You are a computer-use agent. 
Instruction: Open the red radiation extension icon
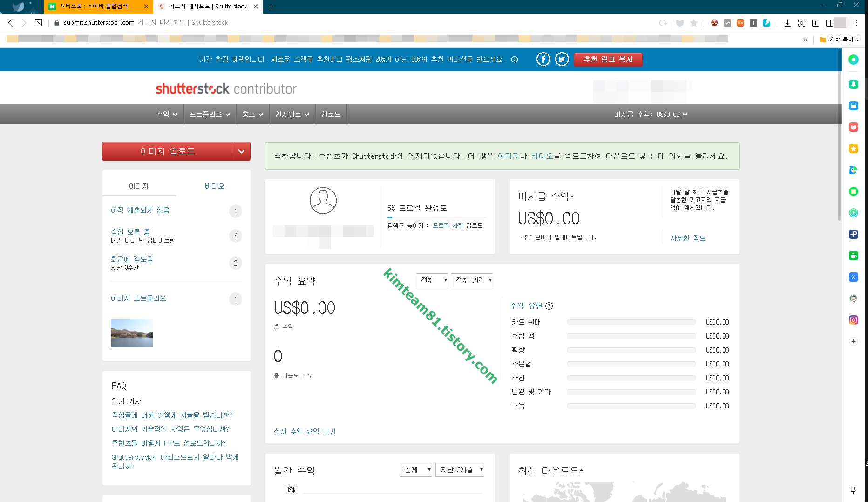tap(714, 22)
